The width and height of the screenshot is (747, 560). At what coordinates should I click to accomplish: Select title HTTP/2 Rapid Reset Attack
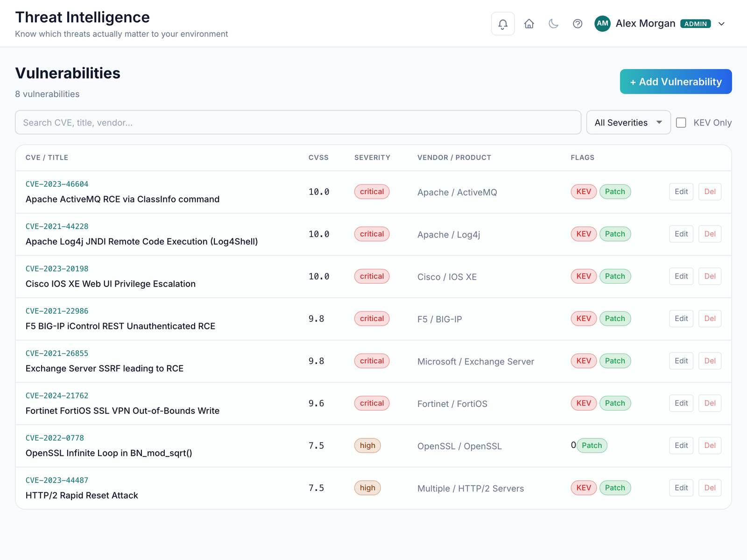82,496
